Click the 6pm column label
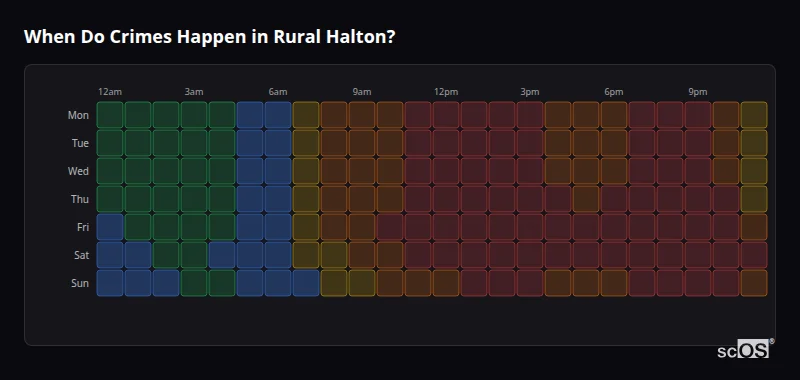 [614, 92]
